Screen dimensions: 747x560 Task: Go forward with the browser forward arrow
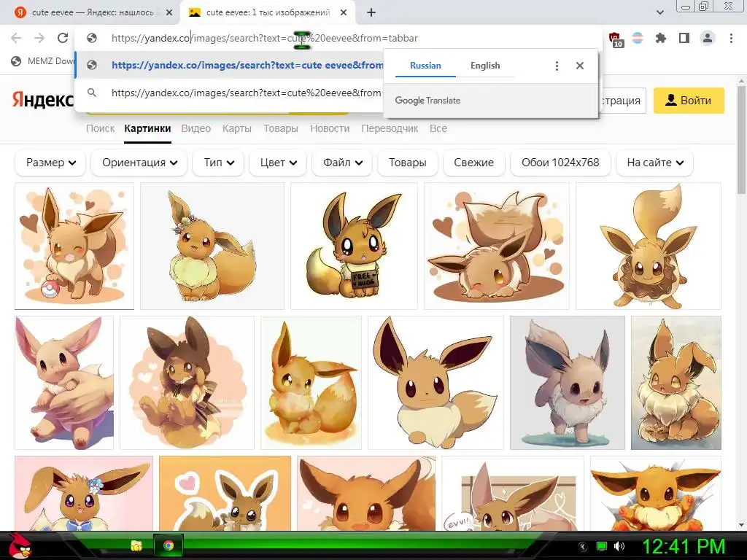pyautogui.click(x=39, y=38)
